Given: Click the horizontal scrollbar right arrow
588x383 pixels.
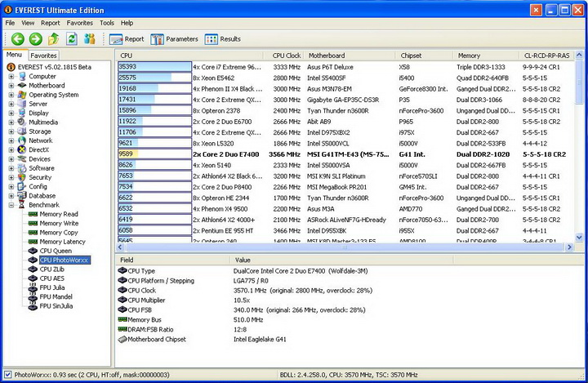Looking at the screenshot, I should tap(569, 247).
